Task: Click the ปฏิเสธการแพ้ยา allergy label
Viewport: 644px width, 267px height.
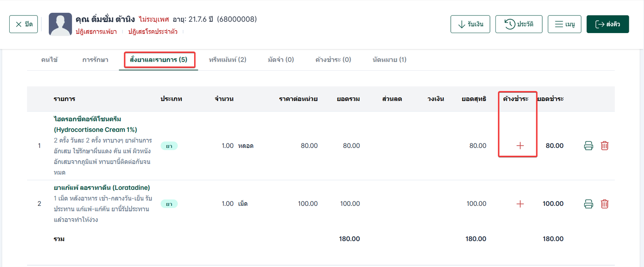Action: click(x=96, y=32)
